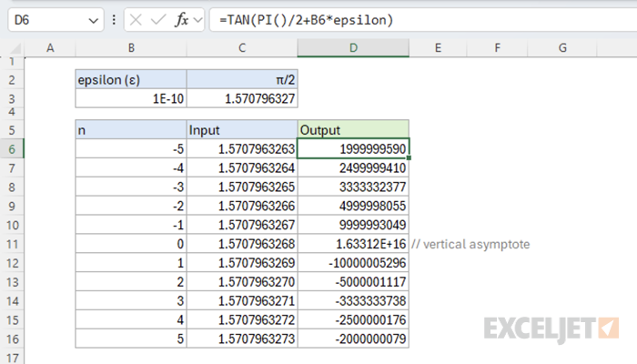Open the formula bar options dots
The height and width of the screenshot is (364, 637).
point(114,19)
